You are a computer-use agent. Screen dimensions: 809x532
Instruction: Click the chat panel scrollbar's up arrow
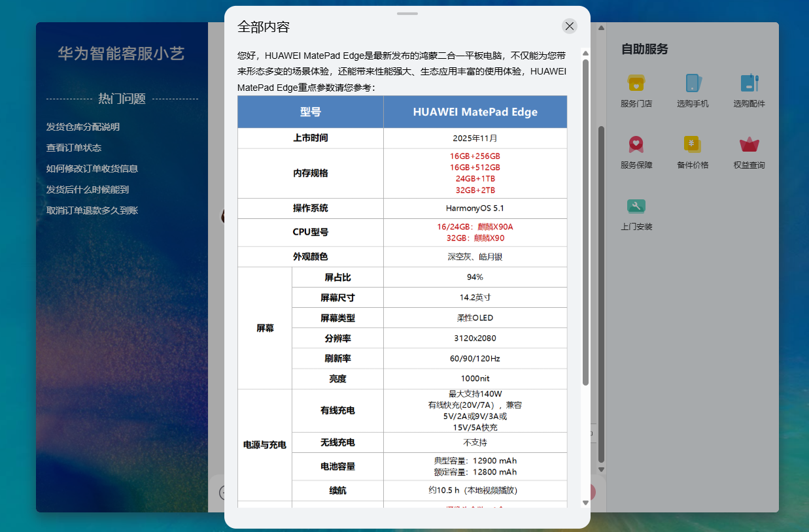[x=601, y=28]
